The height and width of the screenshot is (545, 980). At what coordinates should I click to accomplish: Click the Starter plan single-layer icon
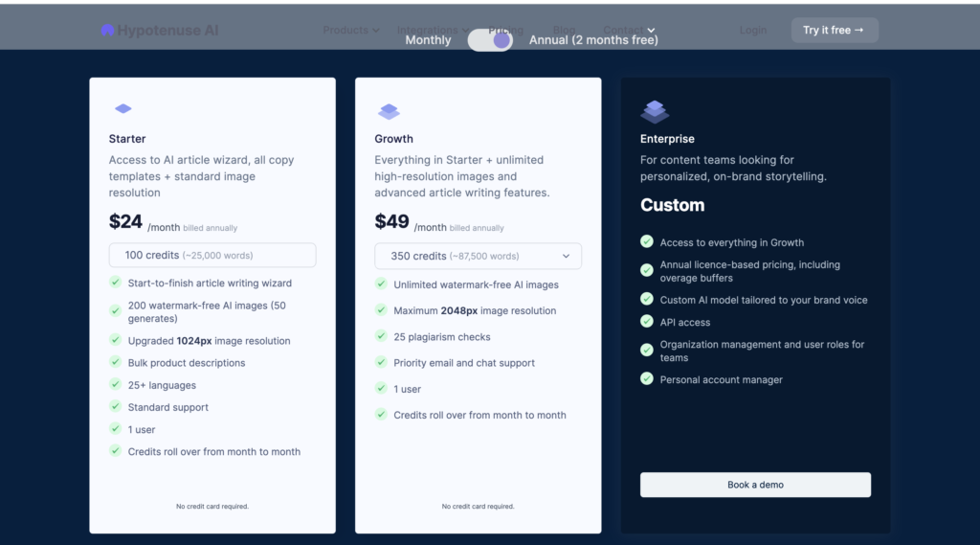[123, 109]
